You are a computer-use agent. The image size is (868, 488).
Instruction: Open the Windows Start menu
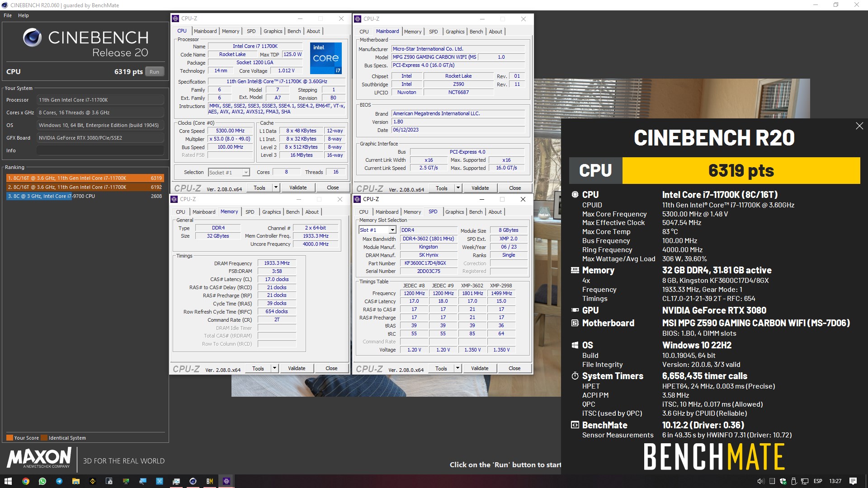(x=8, y=481)
